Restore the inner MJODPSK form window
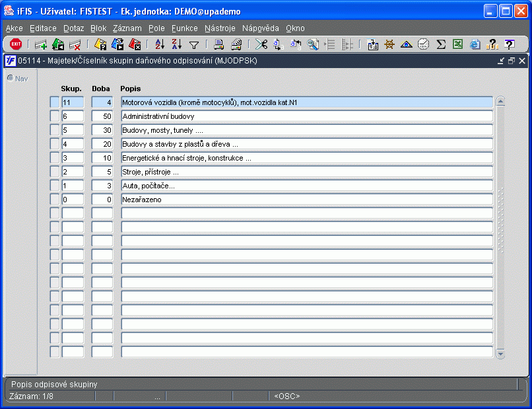 (x=512, y=61)
